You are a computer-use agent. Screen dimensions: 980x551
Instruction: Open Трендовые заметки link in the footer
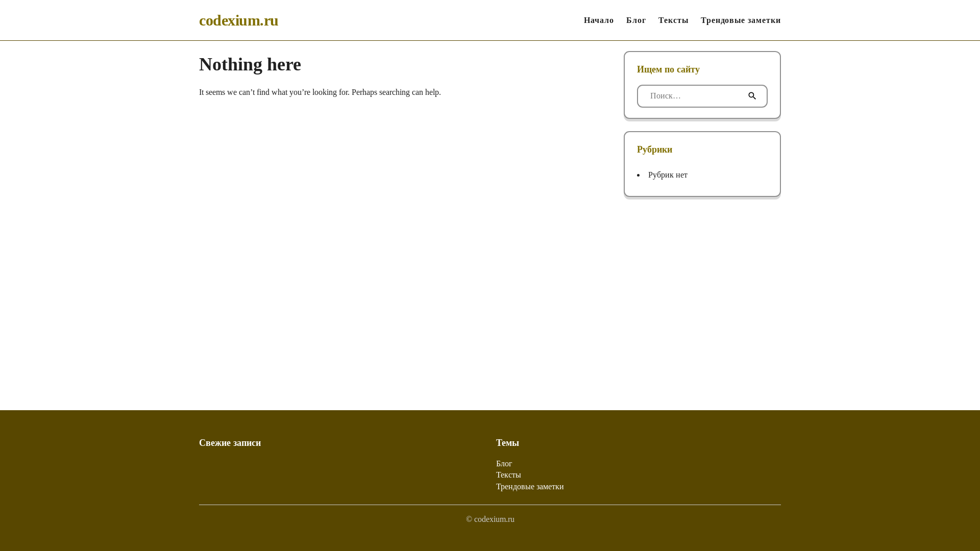530,487
